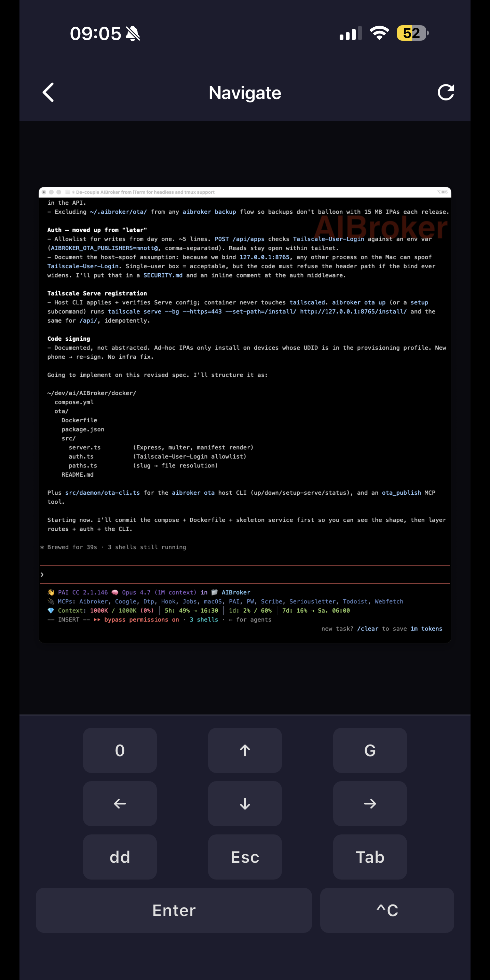Click 'Seriousletter' in the MCPs list
This screenshot has height=980, width=490.
[313, 601]
